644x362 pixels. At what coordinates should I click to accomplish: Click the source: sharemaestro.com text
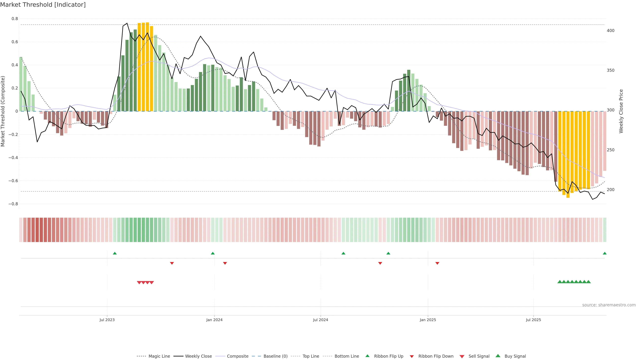609,305
